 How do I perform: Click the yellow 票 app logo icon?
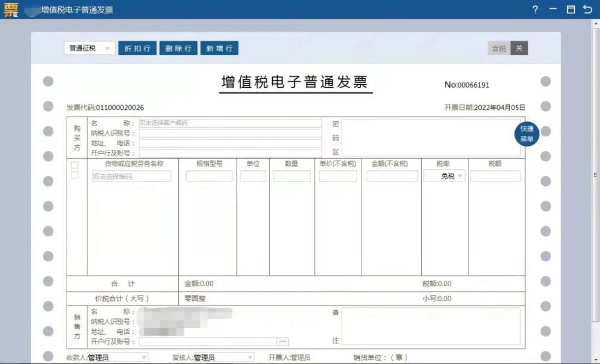pyautogui.click(x=11, y=10)
